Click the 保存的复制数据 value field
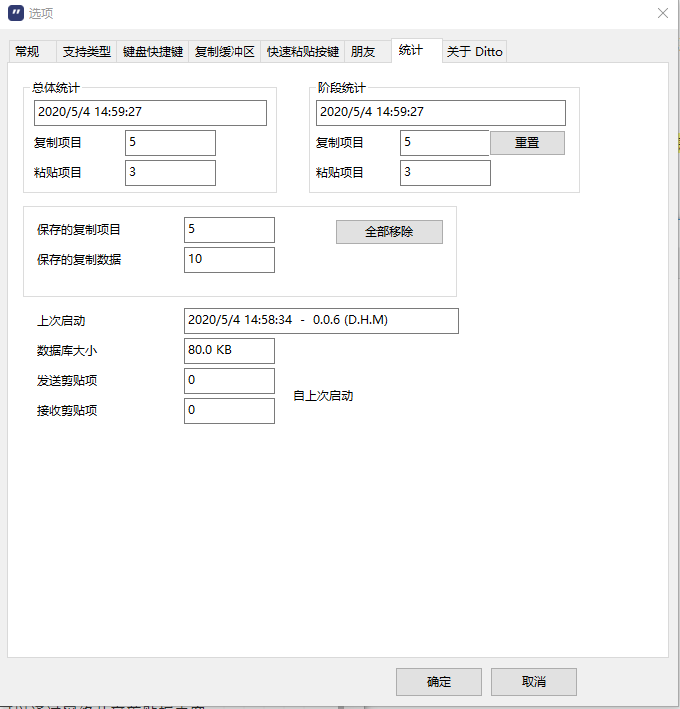 pos(229,260)
